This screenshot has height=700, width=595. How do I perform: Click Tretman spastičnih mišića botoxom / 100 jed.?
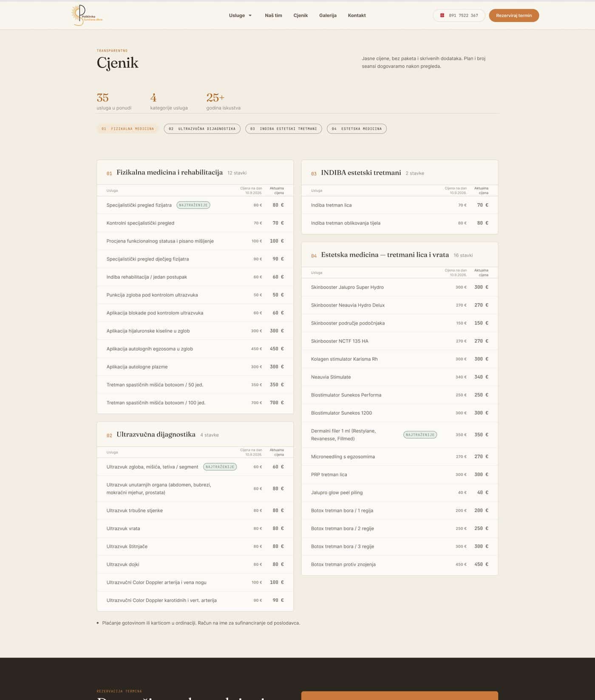[x=156, y=402]
